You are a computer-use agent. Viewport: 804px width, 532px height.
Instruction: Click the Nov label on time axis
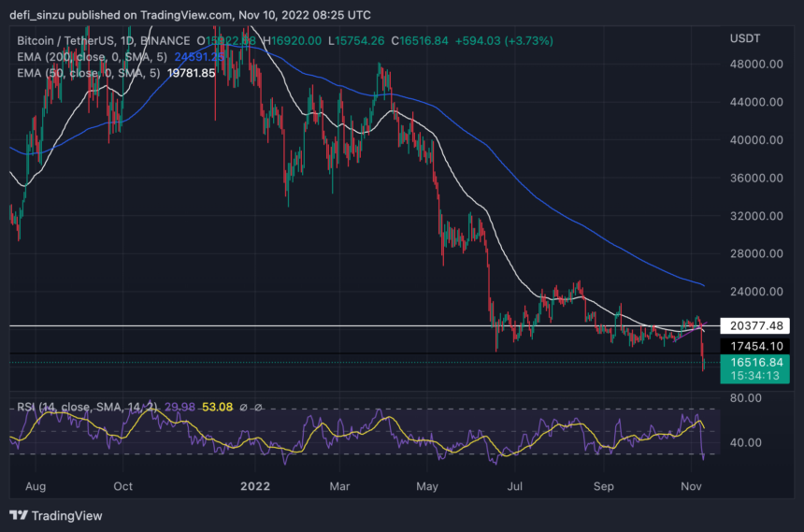point(693,486)
